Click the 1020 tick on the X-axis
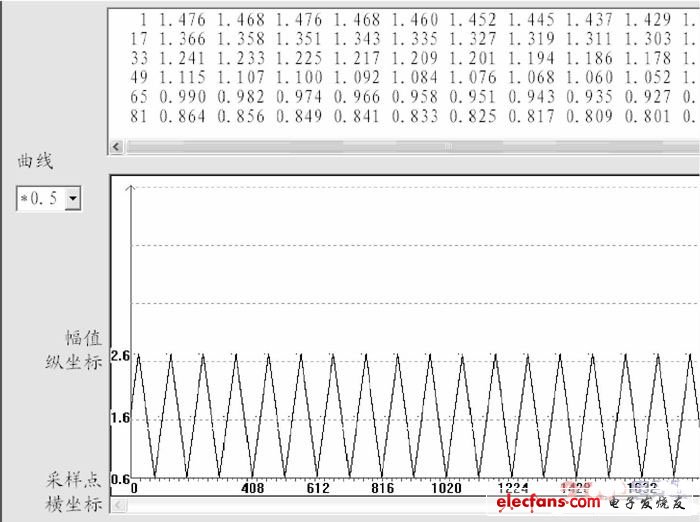The image size is (700, 522). (x=446, y=488)
